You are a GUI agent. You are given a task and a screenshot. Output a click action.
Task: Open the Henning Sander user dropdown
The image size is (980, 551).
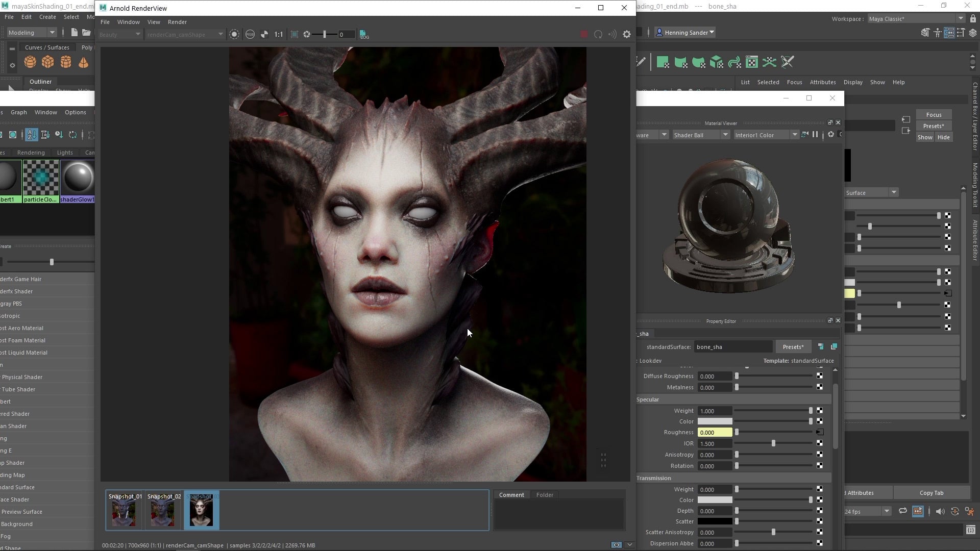coord(685,32)
